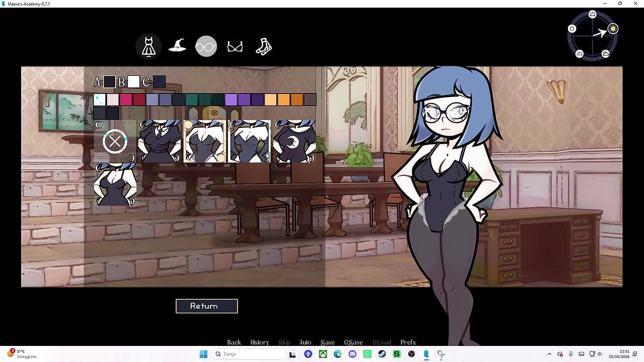Pick the crimson red palette color
This screenshot has height=362, width=644.
point(139,100)
